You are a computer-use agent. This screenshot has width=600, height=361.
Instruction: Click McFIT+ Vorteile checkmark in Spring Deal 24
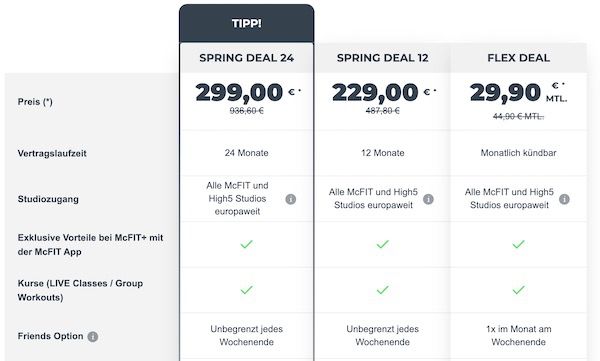246,244
